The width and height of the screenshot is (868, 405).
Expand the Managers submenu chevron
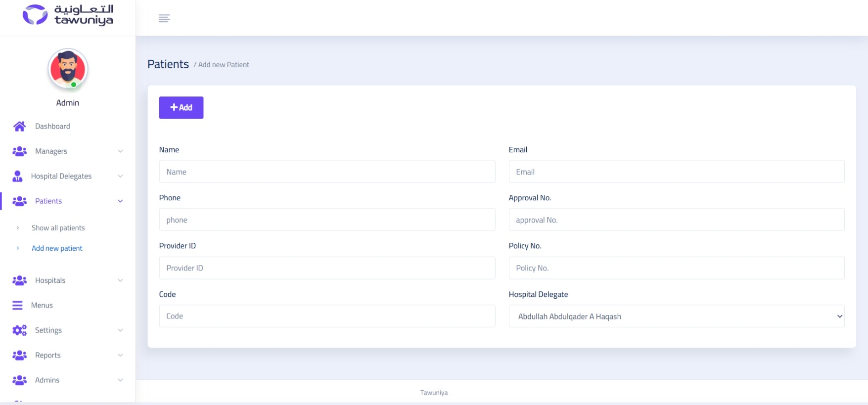point(120,151)
